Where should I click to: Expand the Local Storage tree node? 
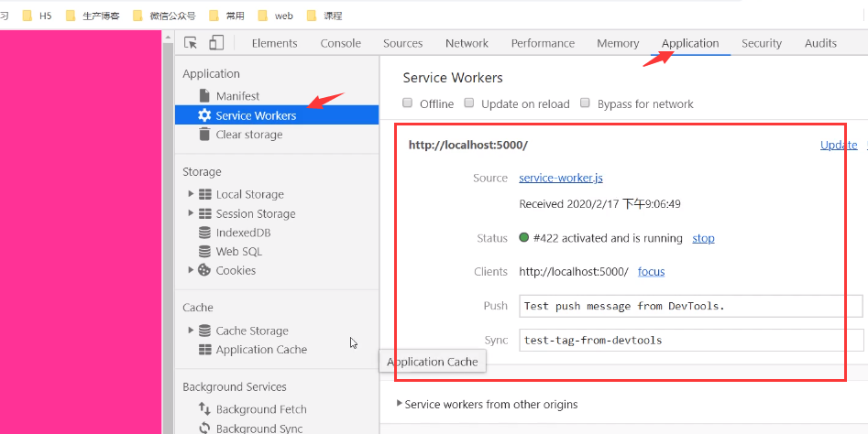pos(191,194)
